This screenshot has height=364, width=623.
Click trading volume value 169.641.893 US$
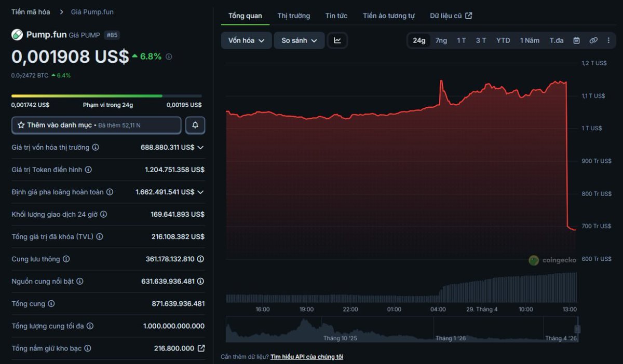pyautogui.click(x=178, y=214)
